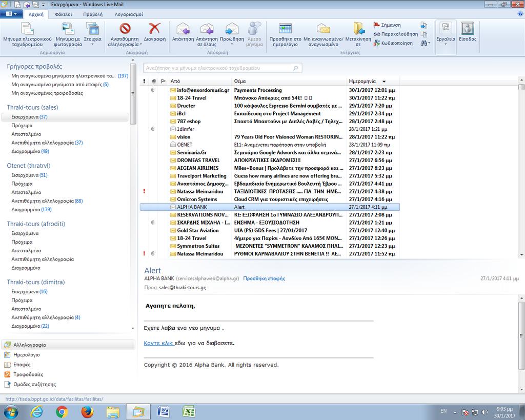
Task: Select the Travelport Marketing message
Action: coord(270,176)
